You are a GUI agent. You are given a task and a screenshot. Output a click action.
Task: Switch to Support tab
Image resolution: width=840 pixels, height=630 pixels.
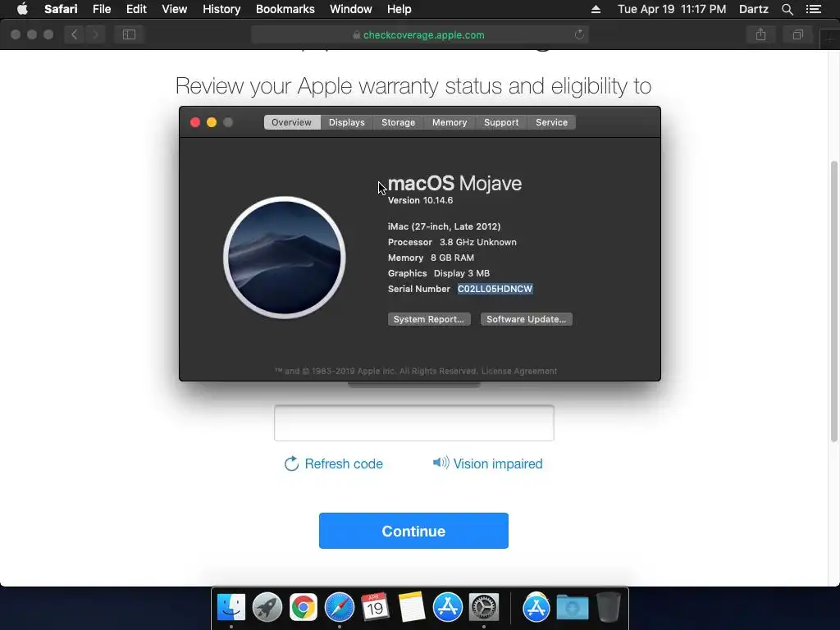[x=501, y=122]
